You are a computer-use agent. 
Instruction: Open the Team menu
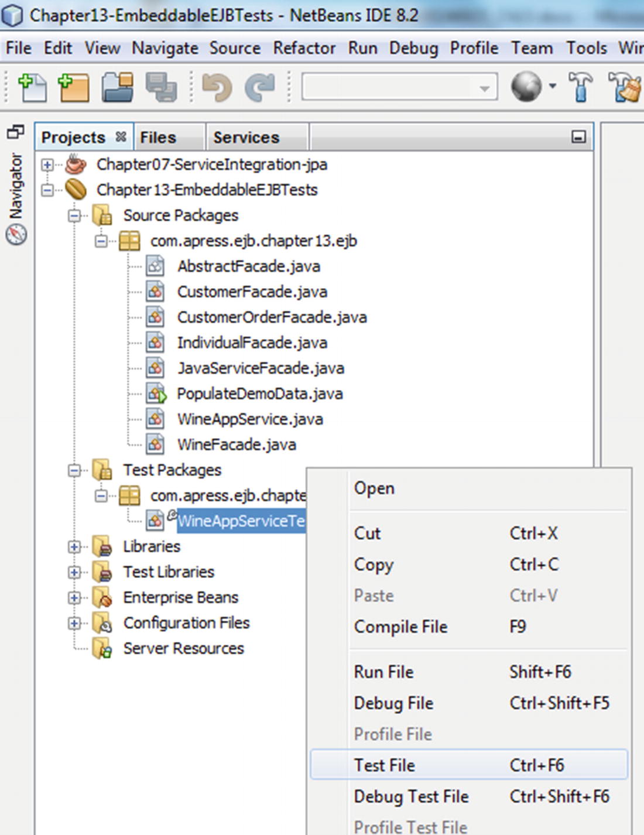pos(532,47)
